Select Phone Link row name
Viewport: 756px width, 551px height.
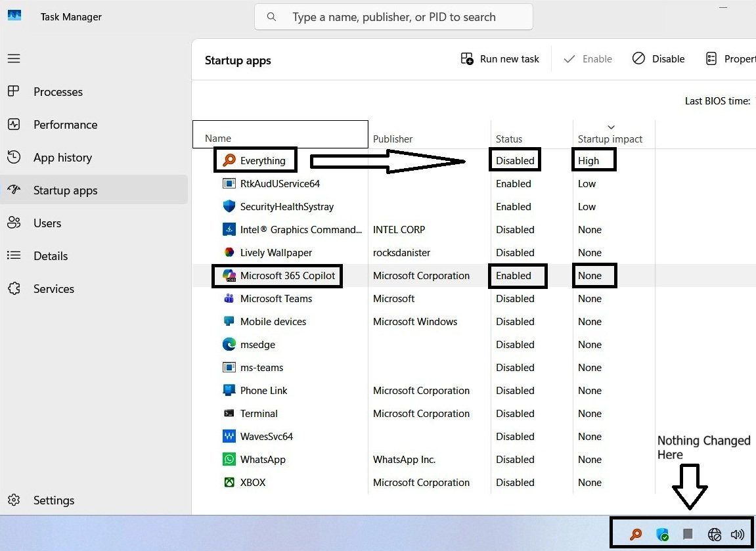pyautogui.click(x=264, y=391)
